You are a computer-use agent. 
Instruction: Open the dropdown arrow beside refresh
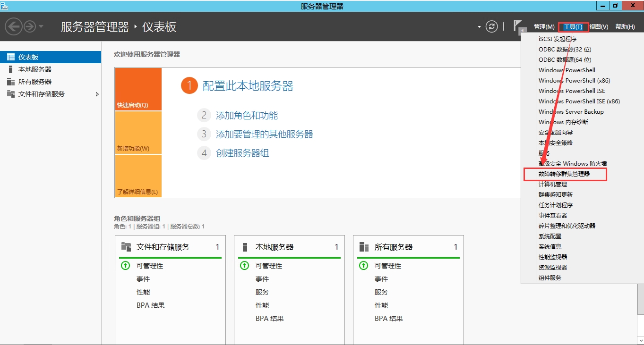479,26
